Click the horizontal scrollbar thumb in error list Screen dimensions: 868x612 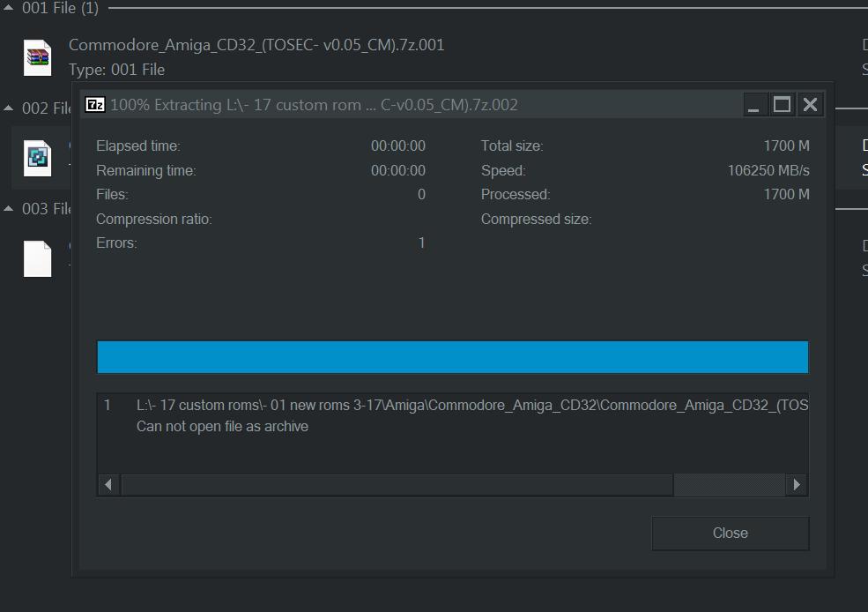coord(397,485)
